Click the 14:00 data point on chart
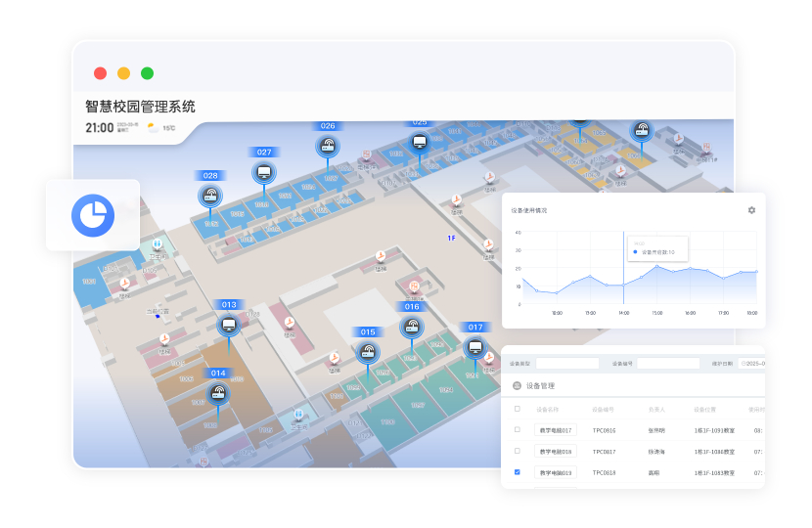 click(x=623, y=286)
